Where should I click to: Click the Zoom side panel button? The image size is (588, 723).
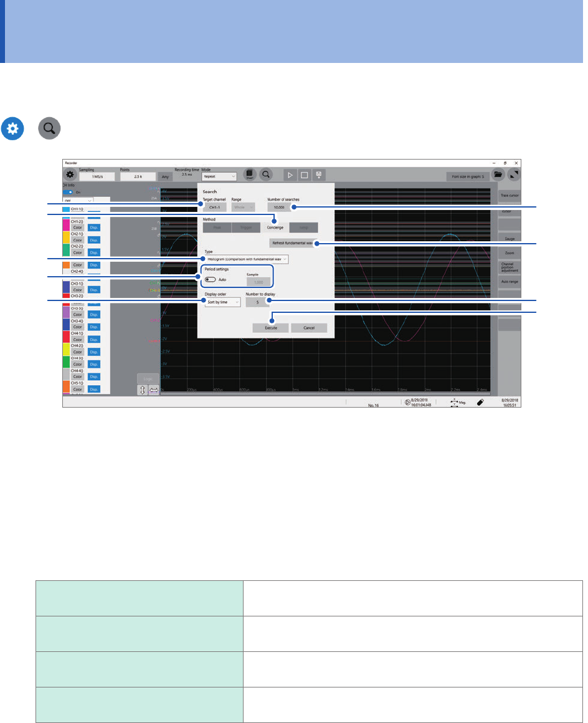pyautogui.click(x=510, y=252)
